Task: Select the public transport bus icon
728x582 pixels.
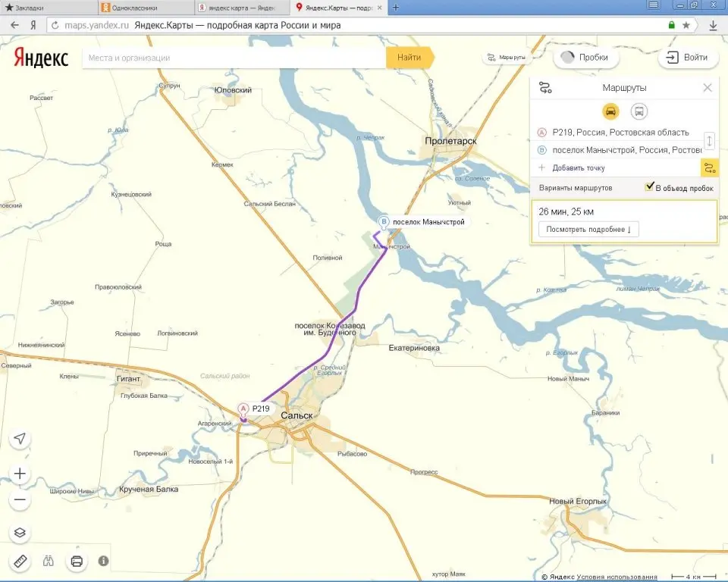Action: pyautogui.click(x=639, y=111)
